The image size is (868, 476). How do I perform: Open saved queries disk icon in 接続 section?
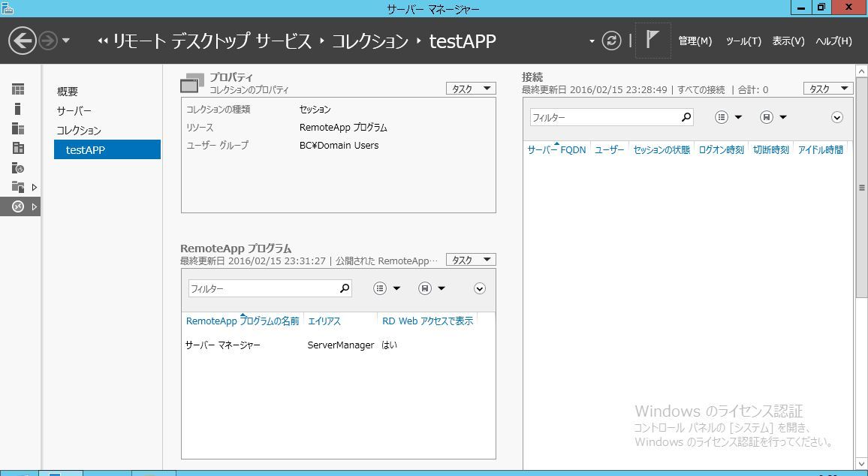766,117
